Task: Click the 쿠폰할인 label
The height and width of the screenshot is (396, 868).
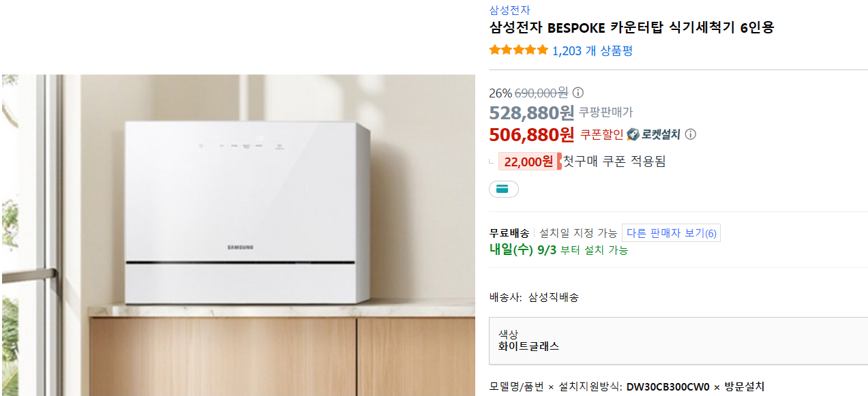Action: (601, 135)
